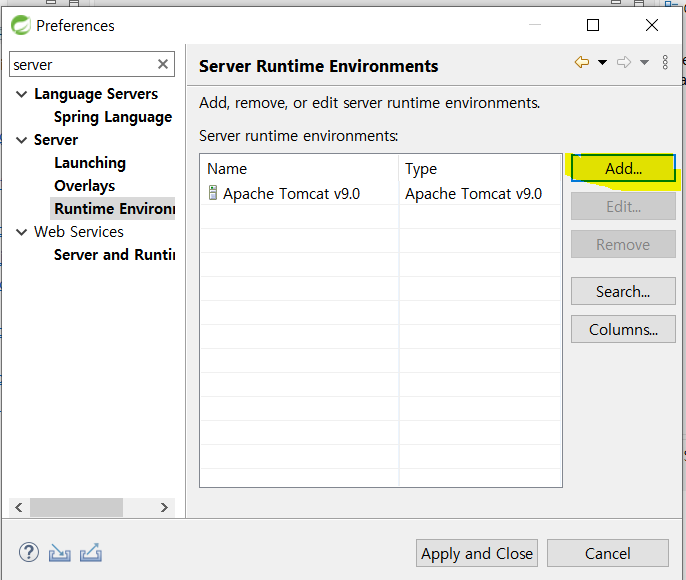686x580 pixels.
Task: Open the back history dropdown arrow
Action: (602, 62)
